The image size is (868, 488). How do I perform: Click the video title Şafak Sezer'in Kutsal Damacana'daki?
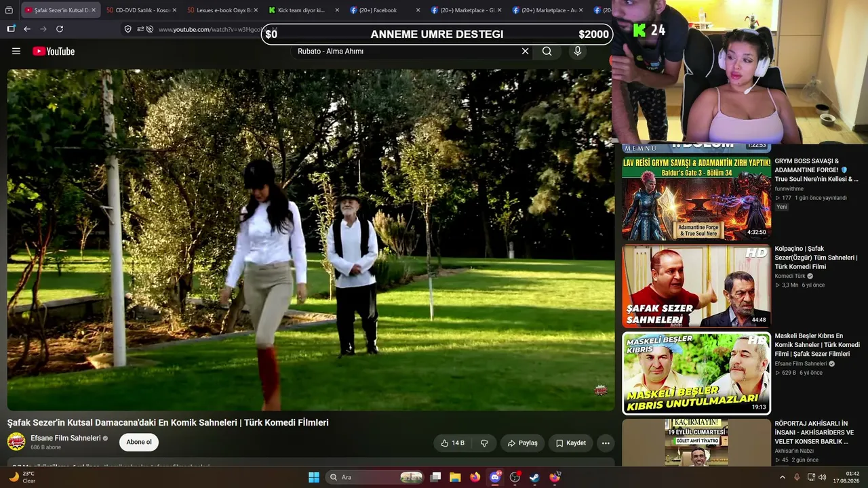click(167, 422)
